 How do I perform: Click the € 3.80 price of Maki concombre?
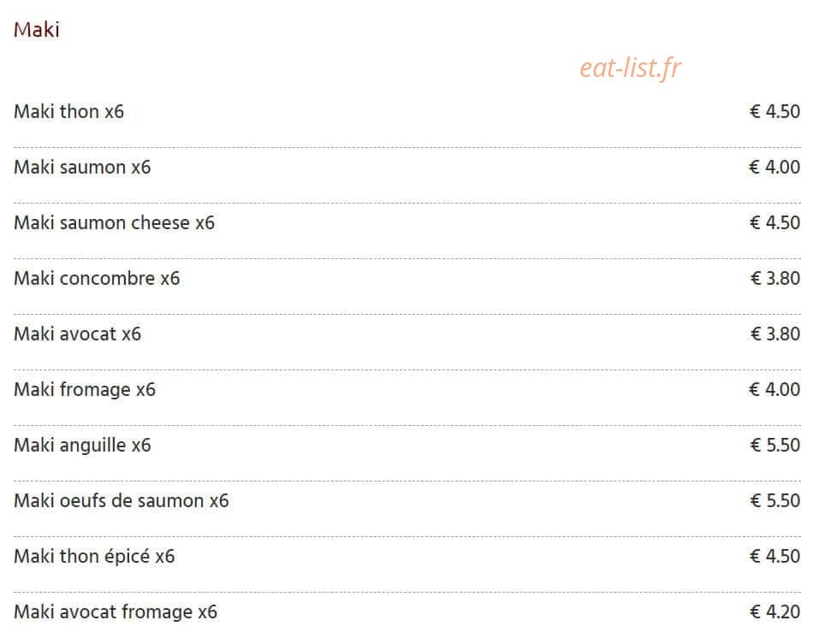tap(775, 278)
